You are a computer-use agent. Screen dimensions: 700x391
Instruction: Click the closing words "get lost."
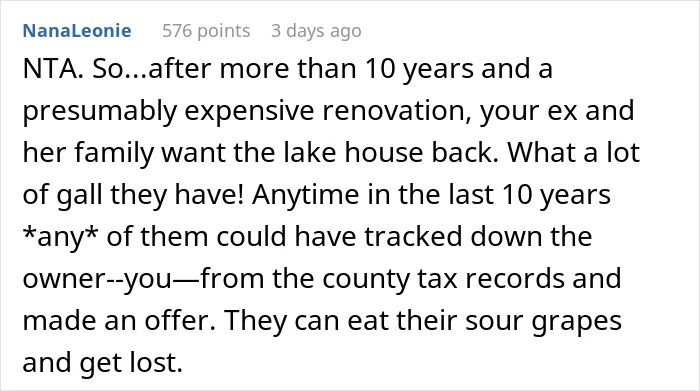(131, 362)
